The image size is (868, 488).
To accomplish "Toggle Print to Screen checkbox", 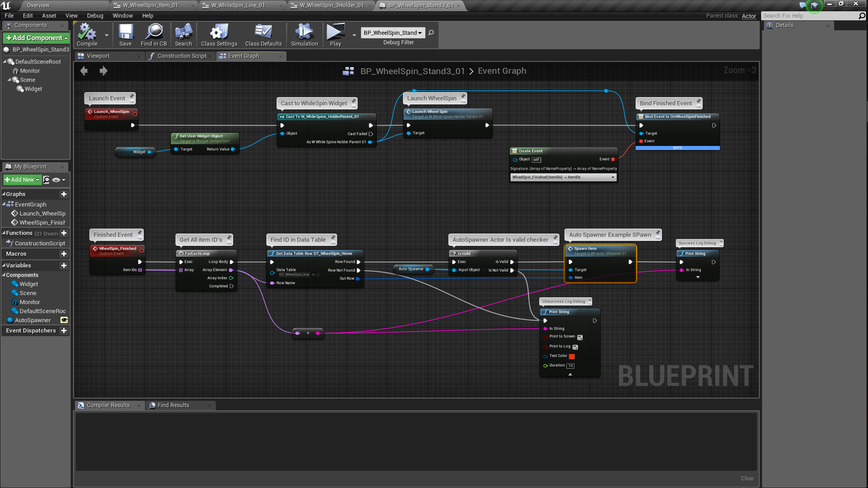I will [x=580, y=338].
